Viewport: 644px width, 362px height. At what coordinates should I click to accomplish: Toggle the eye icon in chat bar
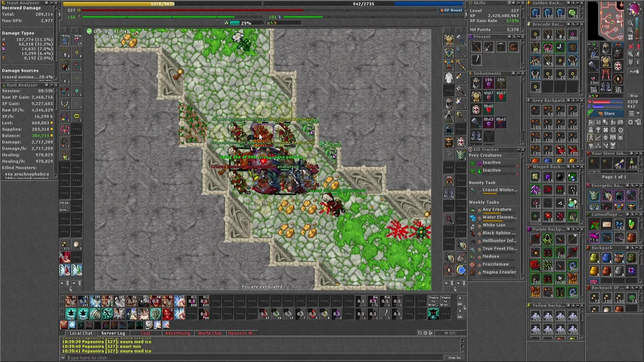[x=446, y=333]
